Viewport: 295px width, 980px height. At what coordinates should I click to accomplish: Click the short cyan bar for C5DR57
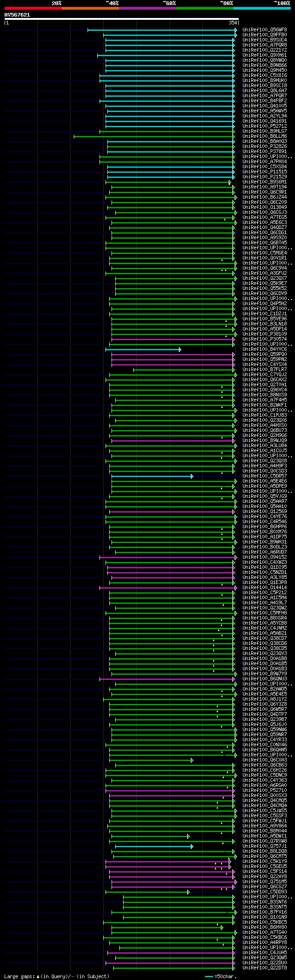(x=152, y=476)
